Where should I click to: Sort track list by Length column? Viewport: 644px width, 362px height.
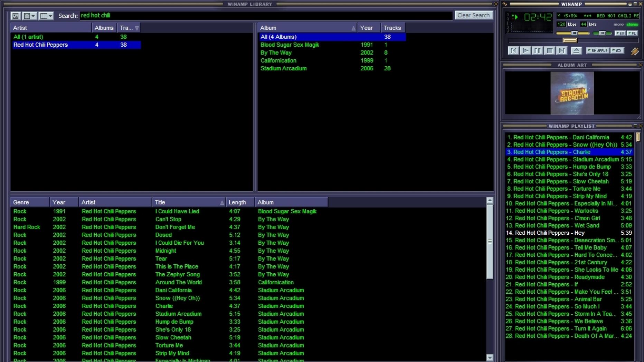point(240,202)
